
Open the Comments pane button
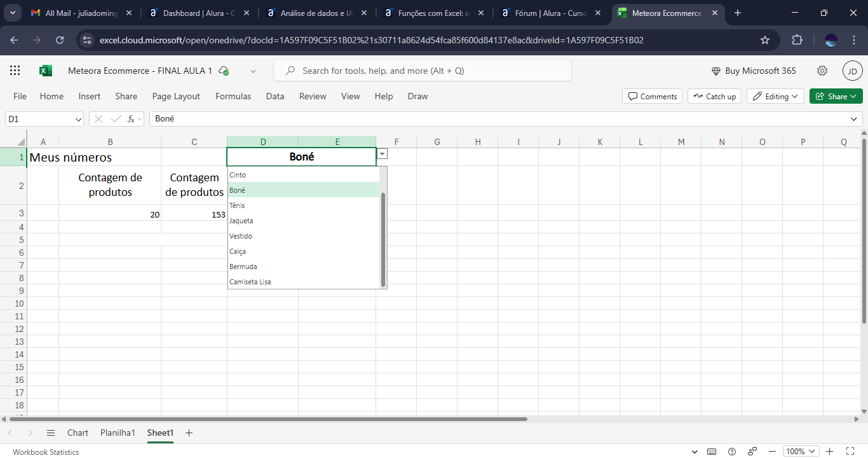click(652, 97)
